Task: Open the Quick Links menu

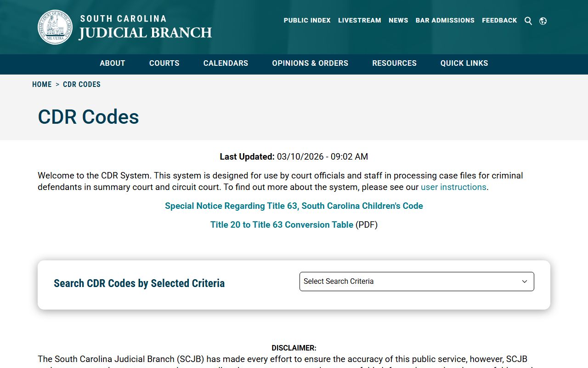Action: click(x=464, y=63)
